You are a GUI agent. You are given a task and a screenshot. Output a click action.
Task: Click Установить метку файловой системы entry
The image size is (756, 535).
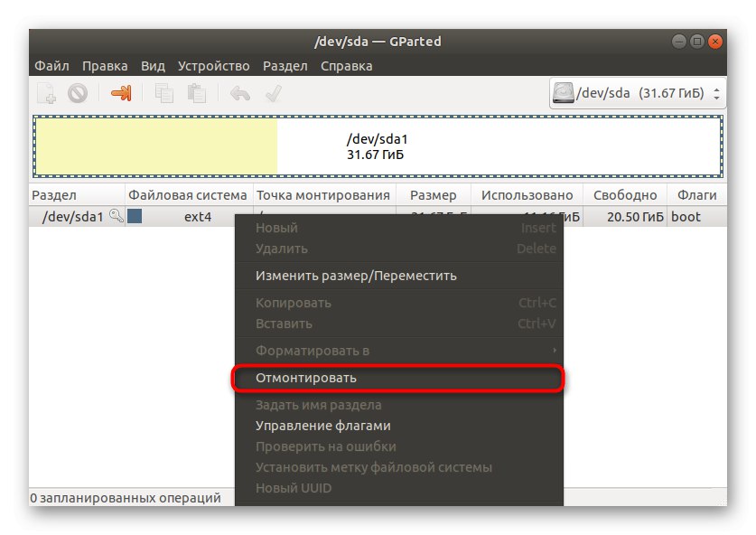(398, 467)
